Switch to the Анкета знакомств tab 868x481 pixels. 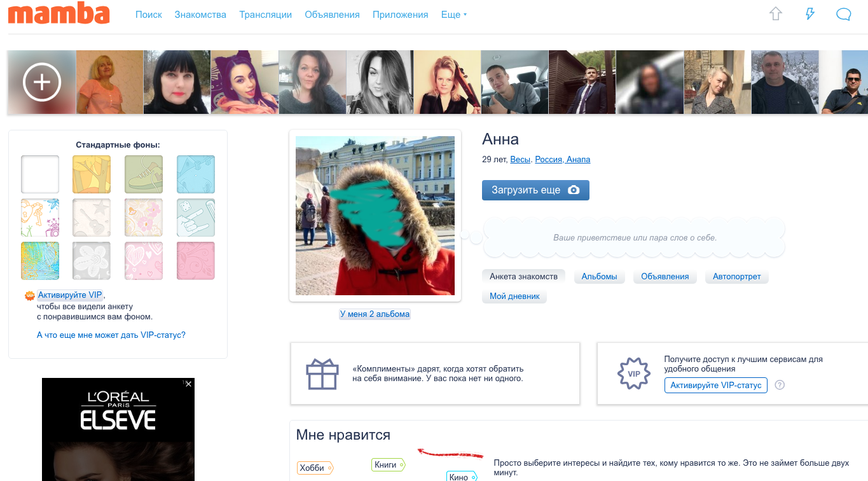click(523, 277)
